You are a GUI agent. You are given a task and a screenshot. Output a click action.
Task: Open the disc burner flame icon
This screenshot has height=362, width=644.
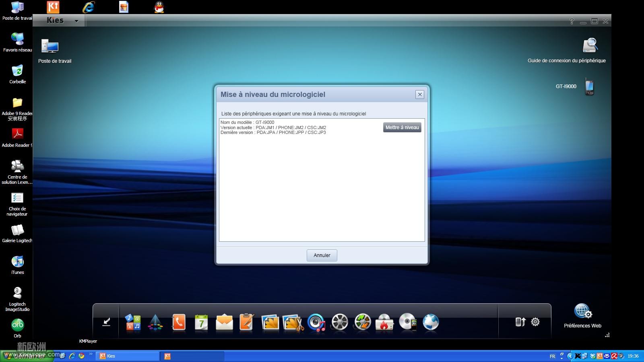coord(384,322)
